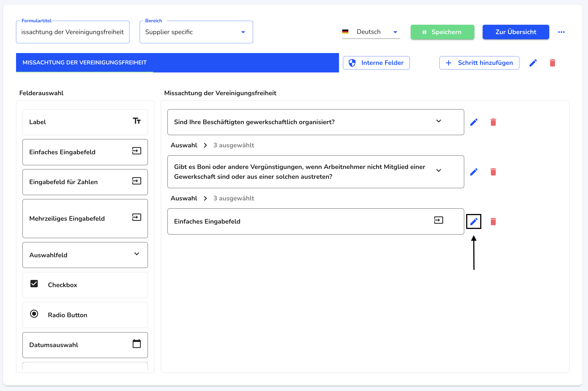
Task: Click the 'Felderauswahl' heading
Action: pyautogui.click(x=41, y=93)
